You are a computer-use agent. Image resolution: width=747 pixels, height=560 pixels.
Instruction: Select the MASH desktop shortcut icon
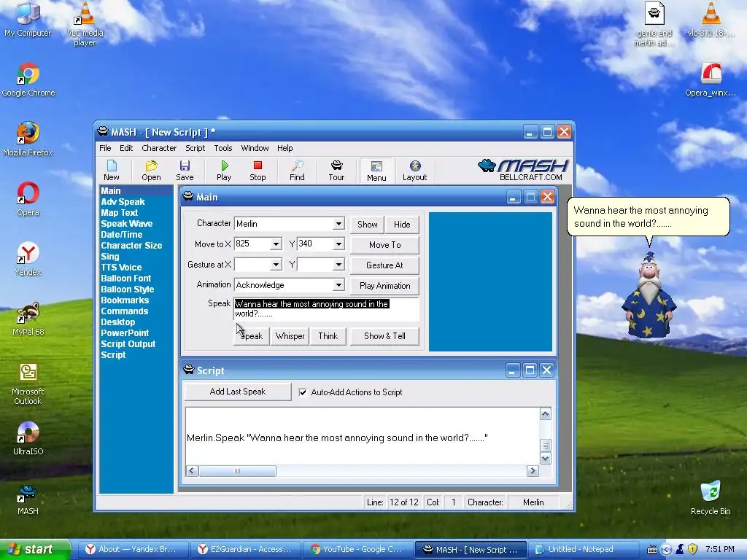tap(28, 499)
